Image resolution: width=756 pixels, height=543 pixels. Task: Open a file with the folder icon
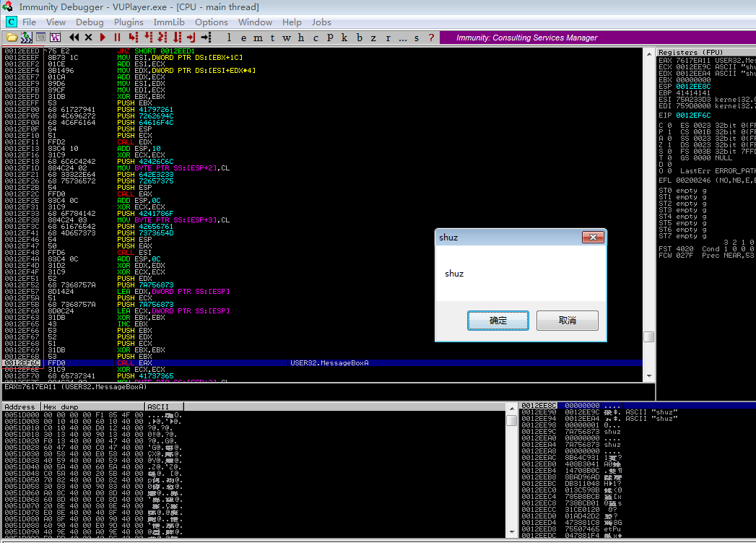[x=12, y=38]
